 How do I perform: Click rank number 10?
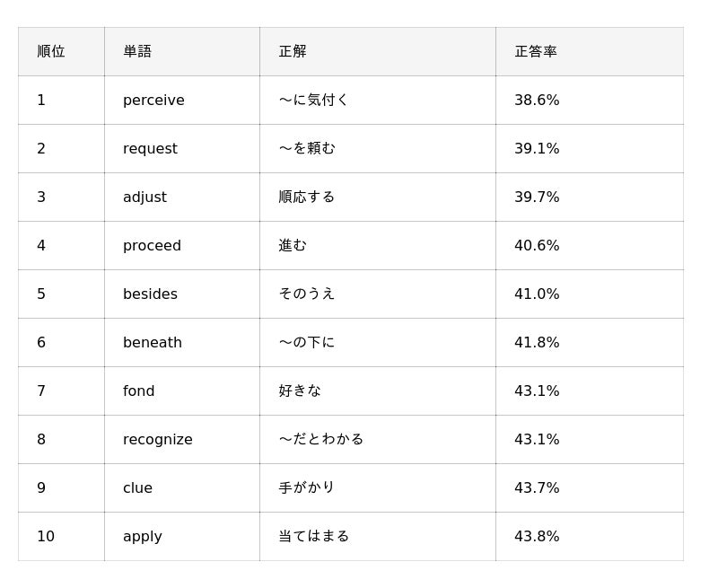pyautogui.click(x=46, y=536)
